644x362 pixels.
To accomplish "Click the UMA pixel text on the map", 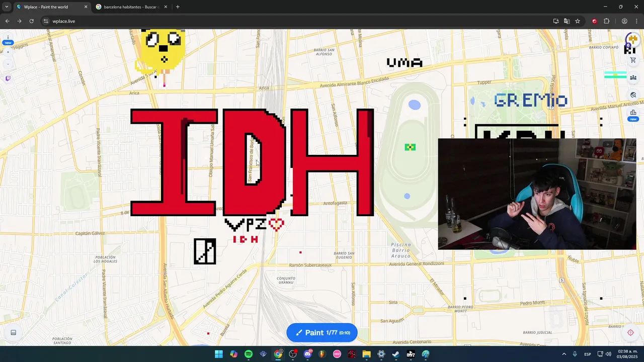I will pos(404,63).
